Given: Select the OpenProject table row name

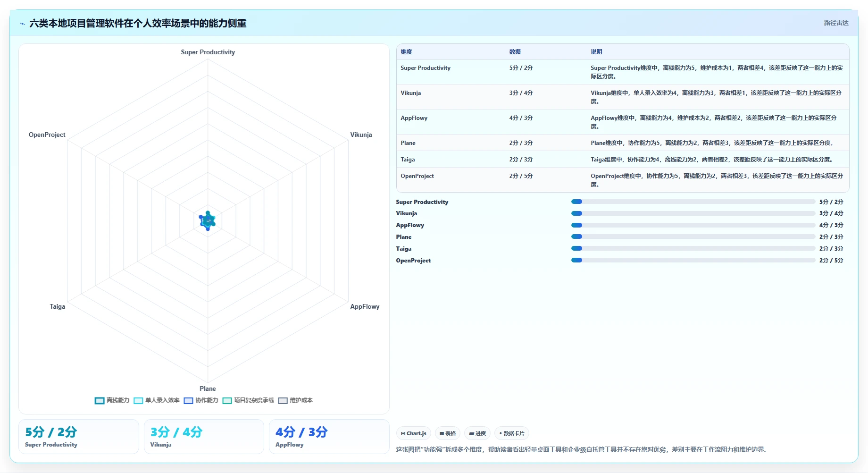Looking at the screenshot, I should (417, 176).
